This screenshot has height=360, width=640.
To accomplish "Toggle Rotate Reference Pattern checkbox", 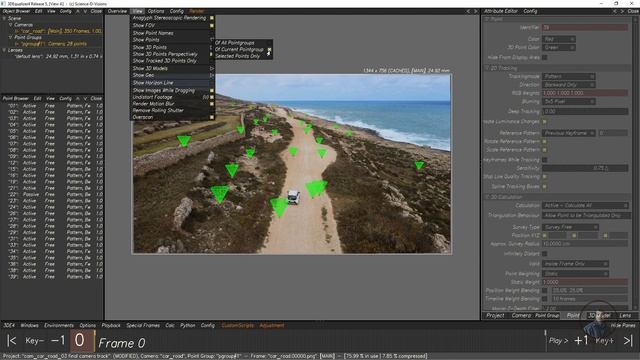I will click(x=544, y=141).
